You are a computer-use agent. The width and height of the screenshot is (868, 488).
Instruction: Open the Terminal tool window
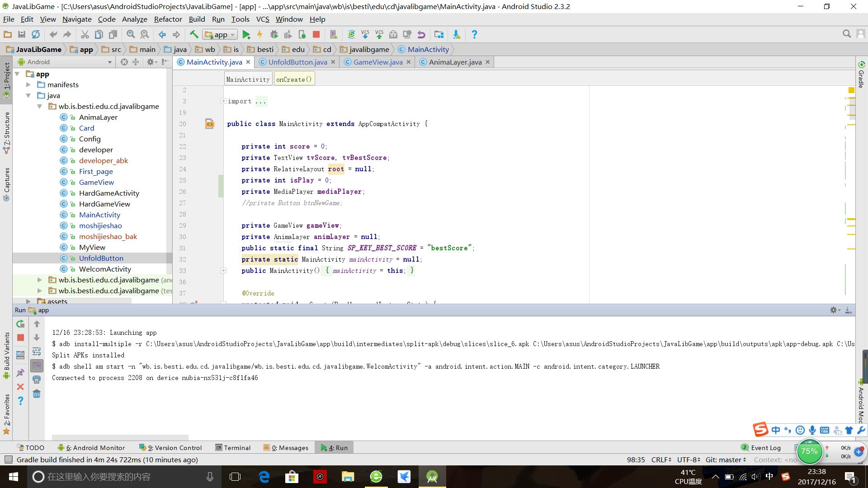point(233,448)
